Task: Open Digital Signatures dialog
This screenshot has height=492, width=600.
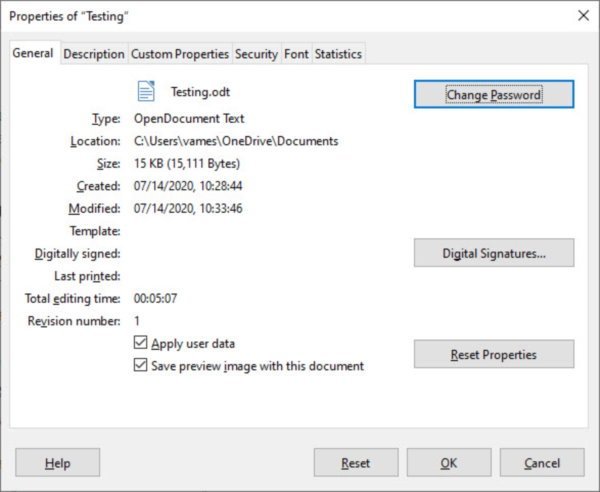Action: click(x=494, y=253)
